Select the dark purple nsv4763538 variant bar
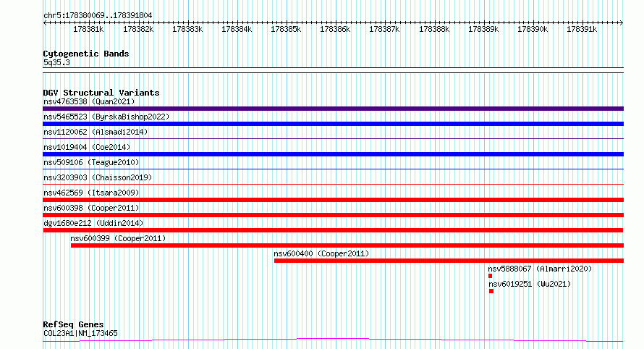644x349 pixels. point(333,109)
